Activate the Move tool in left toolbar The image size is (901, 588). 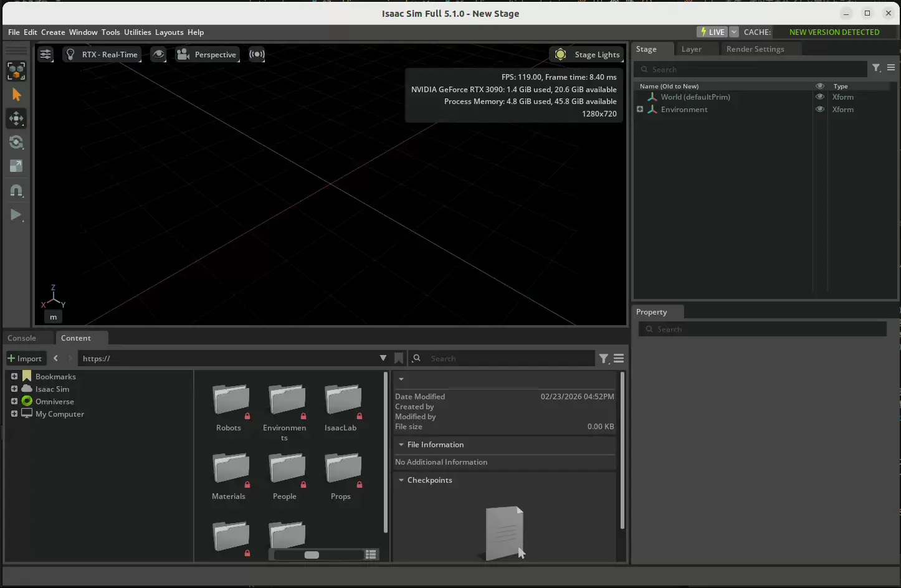point(16,118)
